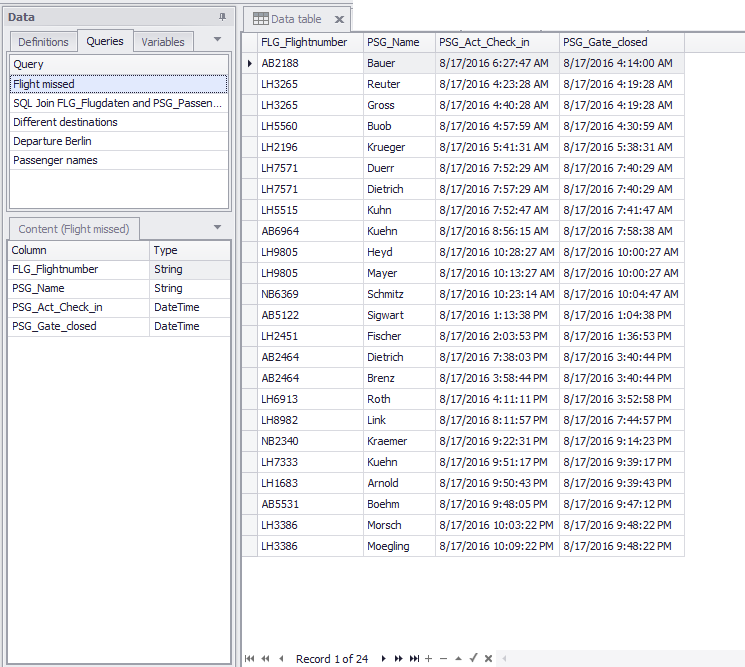Select PSG_Act_Check_in row in Content list
Image resolution: width=745 pixels, height=667 pixels.
click(x=119, y=307)
